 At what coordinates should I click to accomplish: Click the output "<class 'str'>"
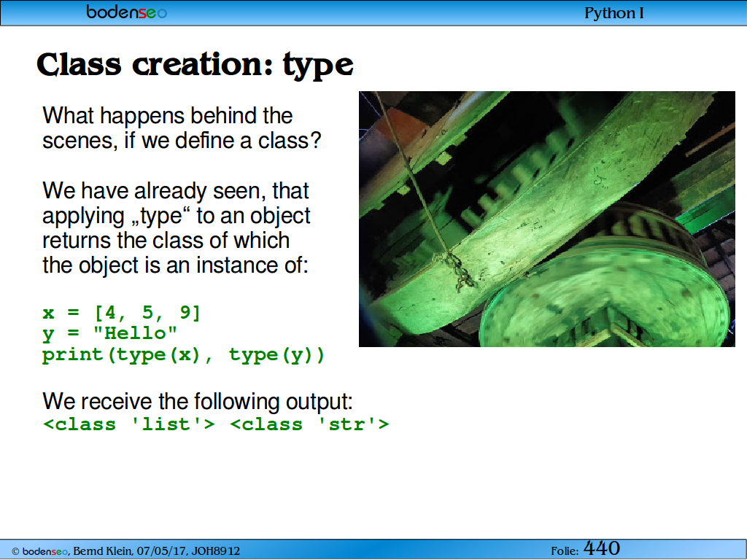pos(309,424)
